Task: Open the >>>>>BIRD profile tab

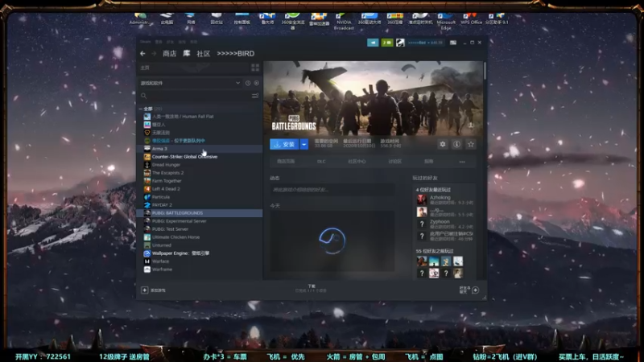Action: (x=236, y=53)
